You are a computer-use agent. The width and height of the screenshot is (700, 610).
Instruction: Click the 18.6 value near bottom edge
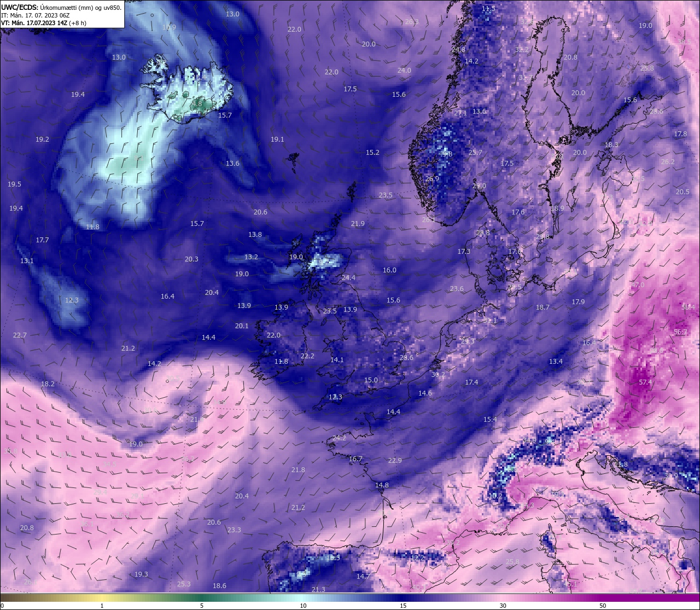(x=219, y=586)
